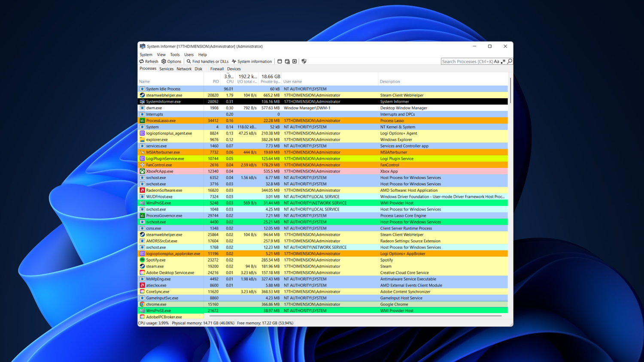Image resolution: width=644 pixels, height=362 pixels.
Task: Click the ProcessLasso.exe process icon
Action: click(x=142, y=121)
